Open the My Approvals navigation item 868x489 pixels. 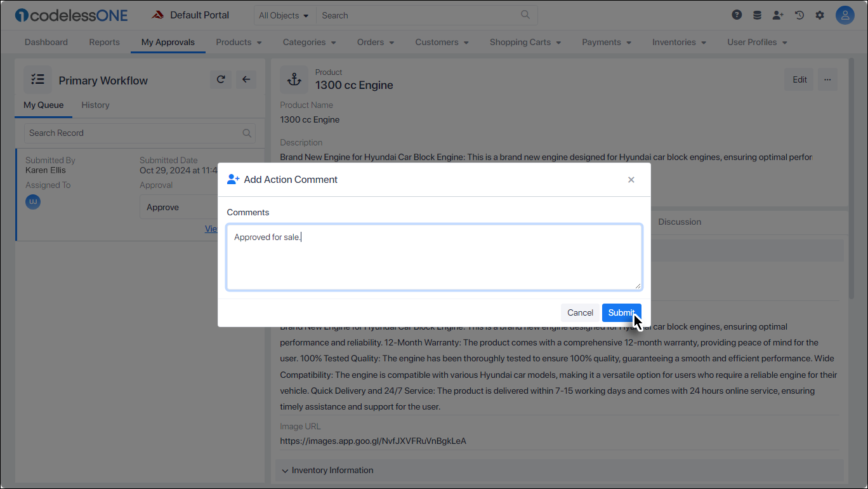pos(168,42)
